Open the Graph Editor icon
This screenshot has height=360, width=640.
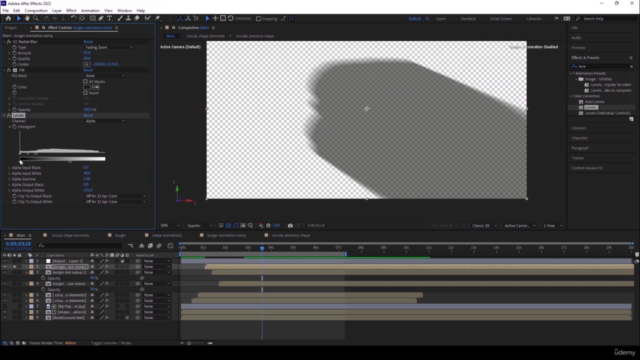pyautogui.click(x=170, y=246)
